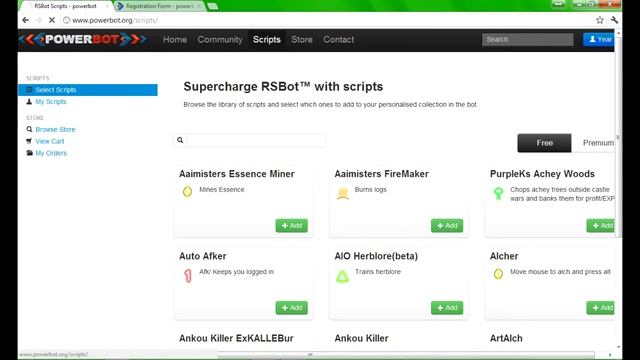The height and width of the screenshot is (360, 640).
Task: Open the Home navigation item
Action: 175,40
